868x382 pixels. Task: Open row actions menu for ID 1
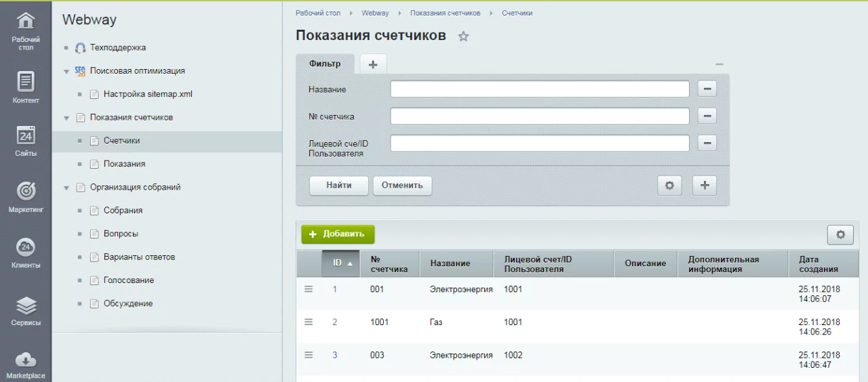pyautogui.click(x=309, y=289)
